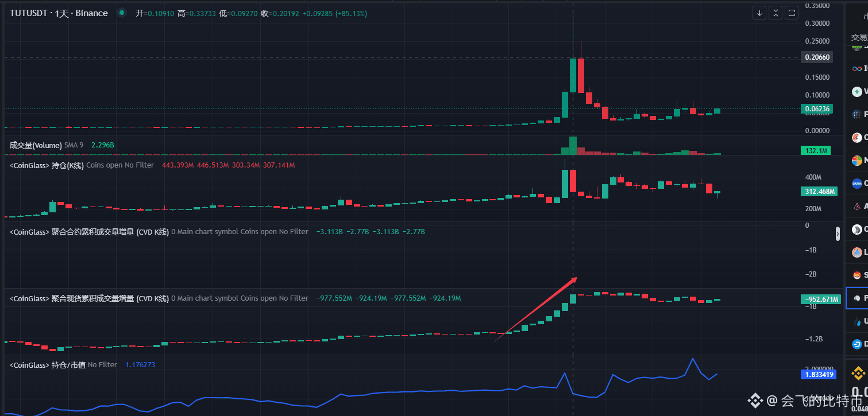Click the current price label 0.06236
Screen dimensions: 868x416
click(817, 108)
